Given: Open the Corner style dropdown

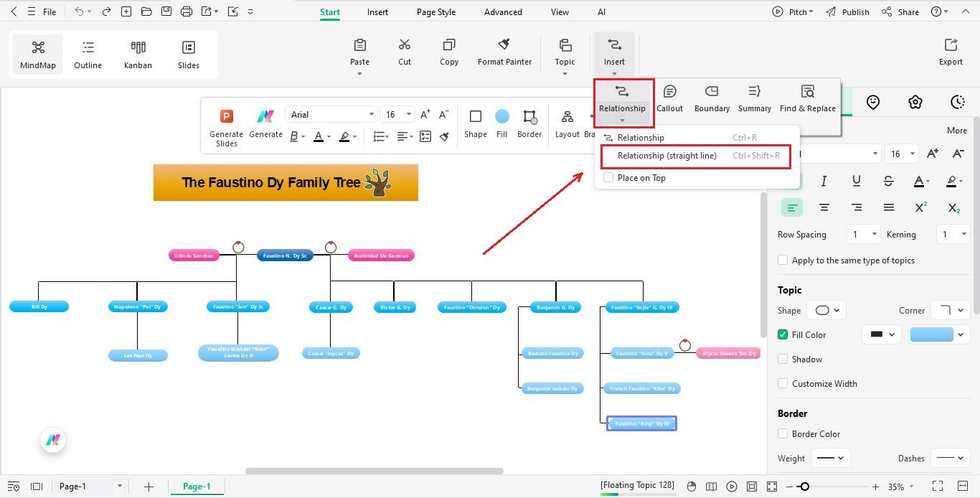Looking at the screenshot, I should point(950,311).
